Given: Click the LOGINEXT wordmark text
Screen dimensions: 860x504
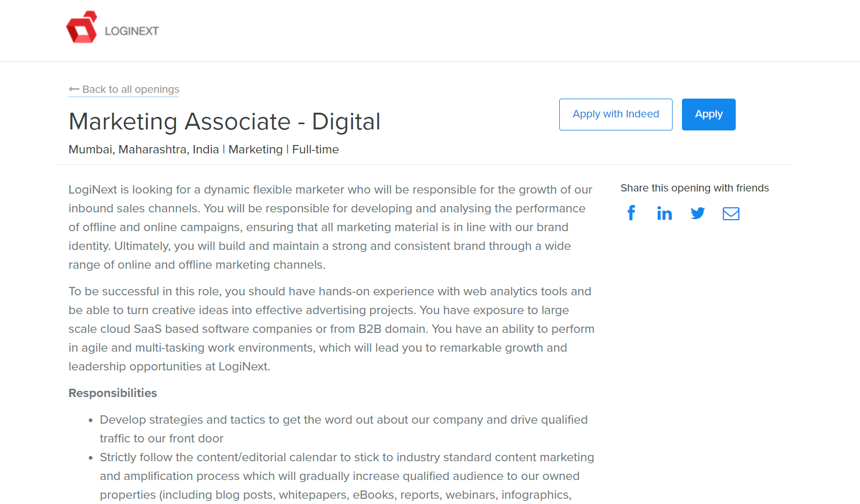Looking at the screenshot, I should tap(132, 31).
